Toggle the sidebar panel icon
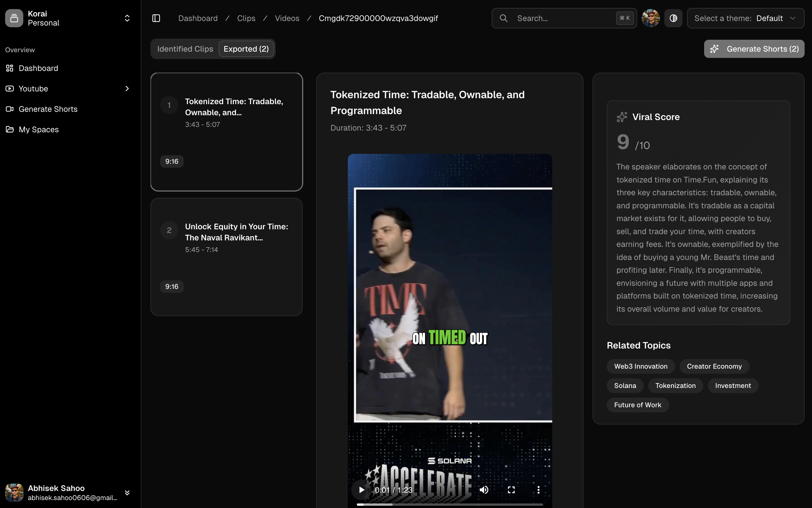Image resolution: width=812 pixels, height=508 pixels. [x=156, y=18]
